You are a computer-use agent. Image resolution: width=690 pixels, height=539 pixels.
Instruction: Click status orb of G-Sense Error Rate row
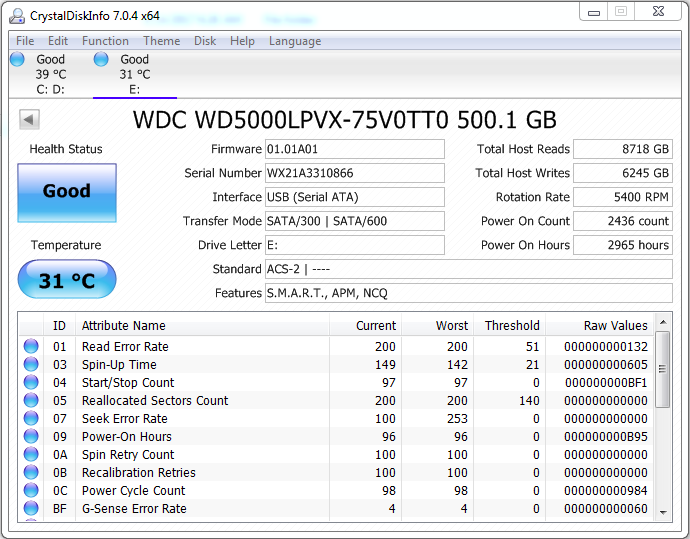point(31,508)
